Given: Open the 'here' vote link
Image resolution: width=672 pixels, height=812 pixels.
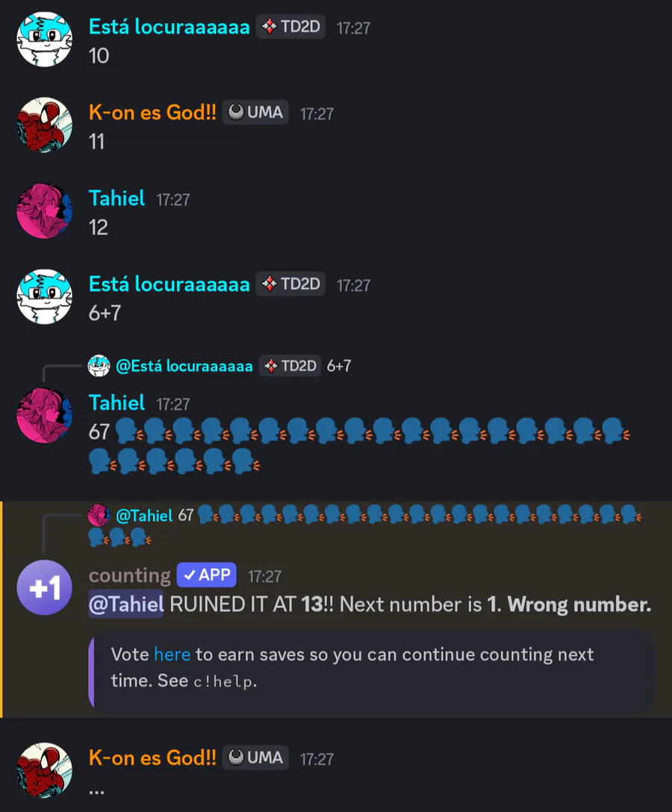Looking at the screenshot, I should pyautogui.click(x=172, y=655).
